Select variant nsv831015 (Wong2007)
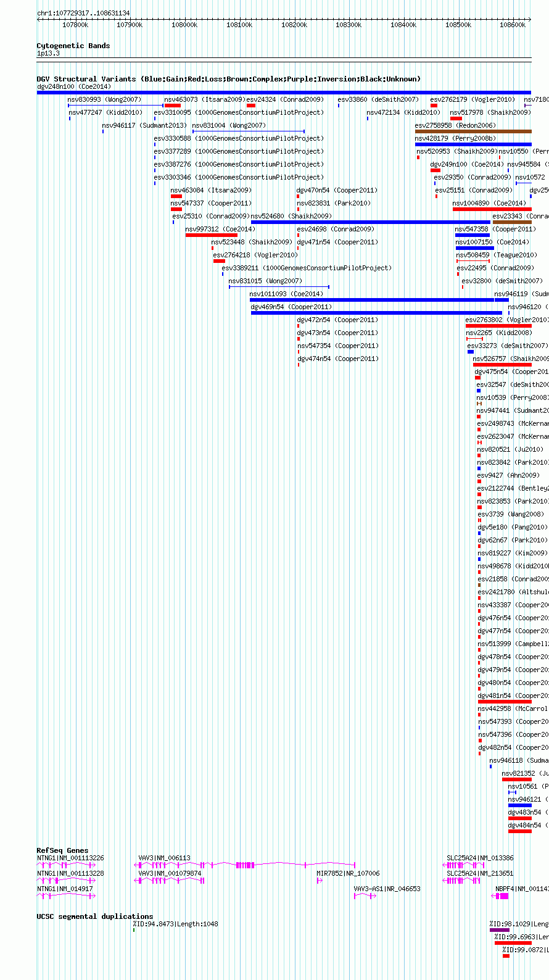The width and height of the screenshot is (549, 980). (266, 281)
